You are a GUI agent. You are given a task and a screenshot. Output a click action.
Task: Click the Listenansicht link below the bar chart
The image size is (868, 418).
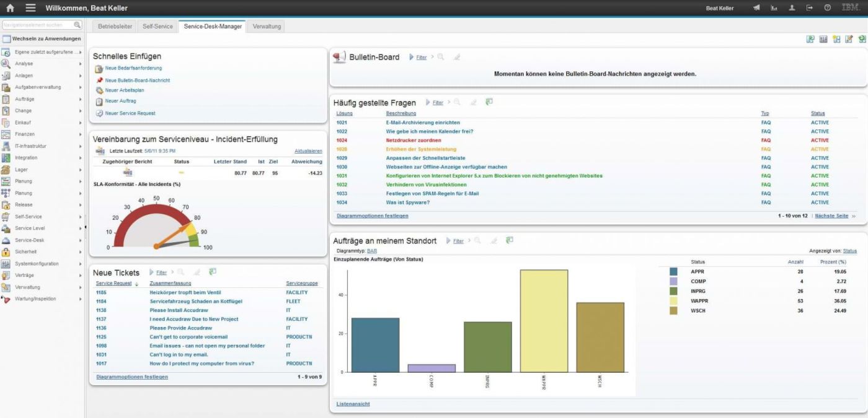(x=352, y=404)
